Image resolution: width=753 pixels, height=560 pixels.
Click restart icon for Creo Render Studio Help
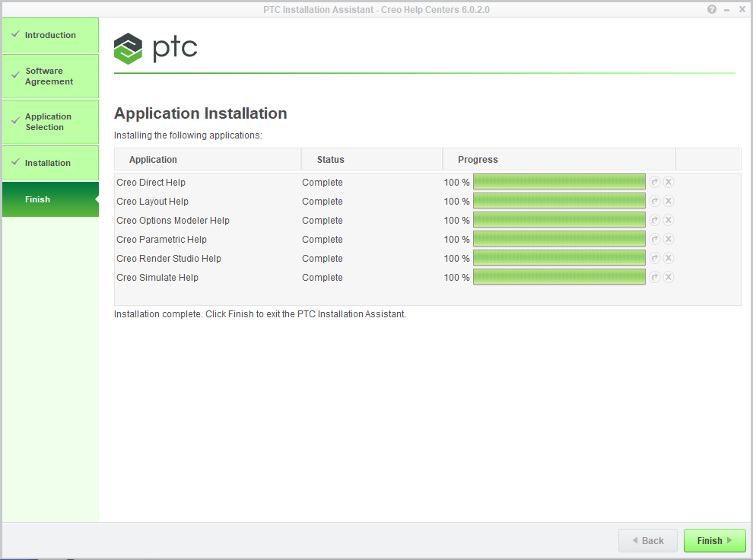[x=654, y=258]
